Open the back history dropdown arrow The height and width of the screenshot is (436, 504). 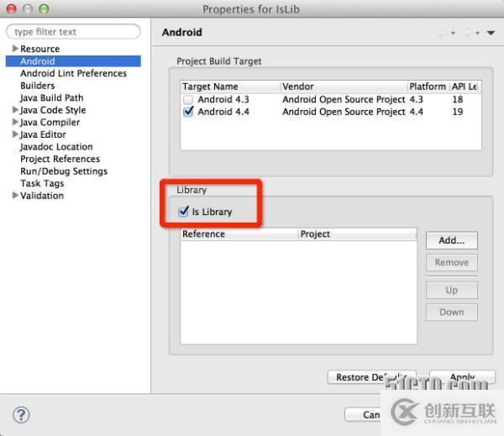(453, 33)
